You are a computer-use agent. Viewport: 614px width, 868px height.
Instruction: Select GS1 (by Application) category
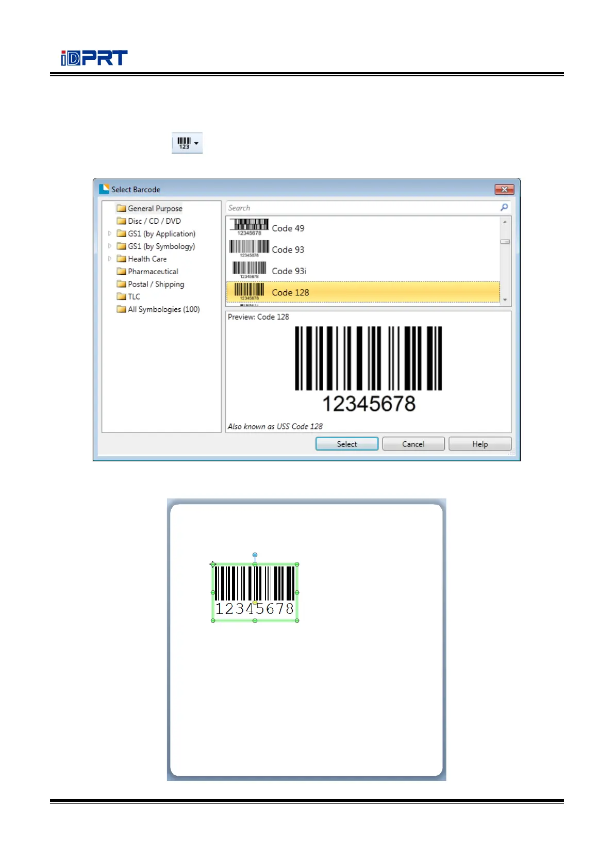click(x=156, y=233)
